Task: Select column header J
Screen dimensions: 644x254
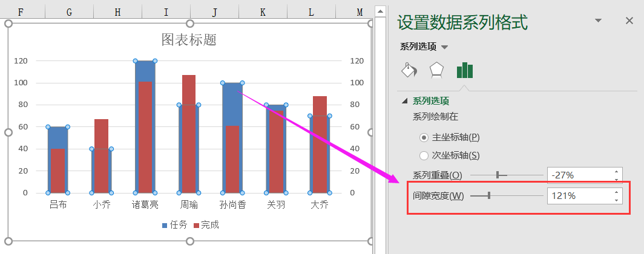Action: click(x=214, y=12)
